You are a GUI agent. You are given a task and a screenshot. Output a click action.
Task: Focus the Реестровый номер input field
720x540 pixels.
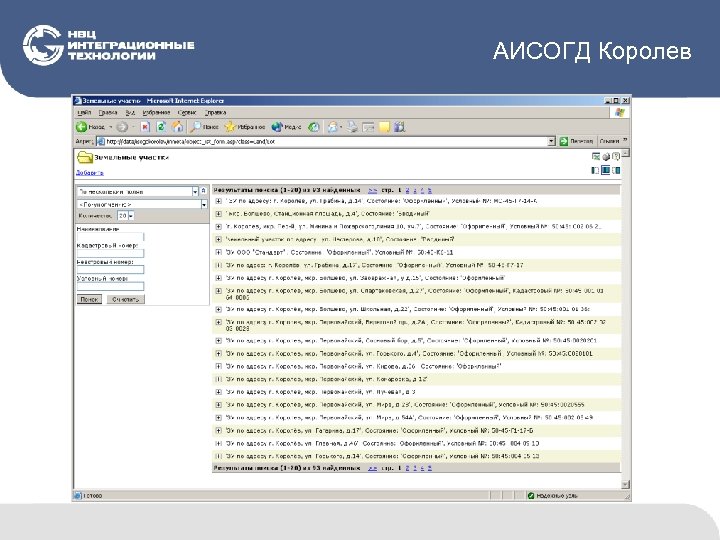tap(110, 270)
